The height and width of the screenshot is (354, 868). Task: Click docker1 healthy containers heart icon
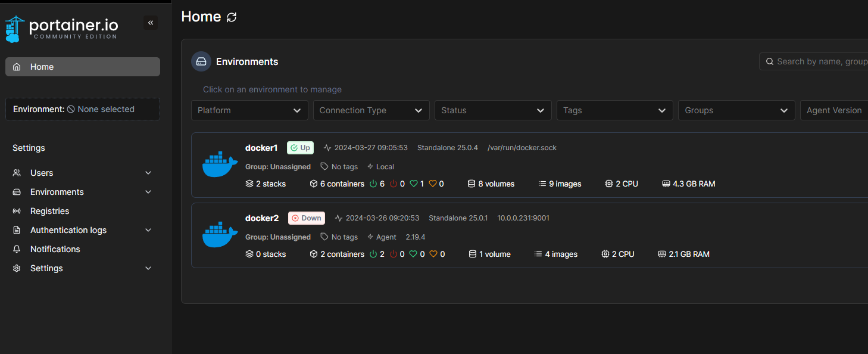[413, 184]
